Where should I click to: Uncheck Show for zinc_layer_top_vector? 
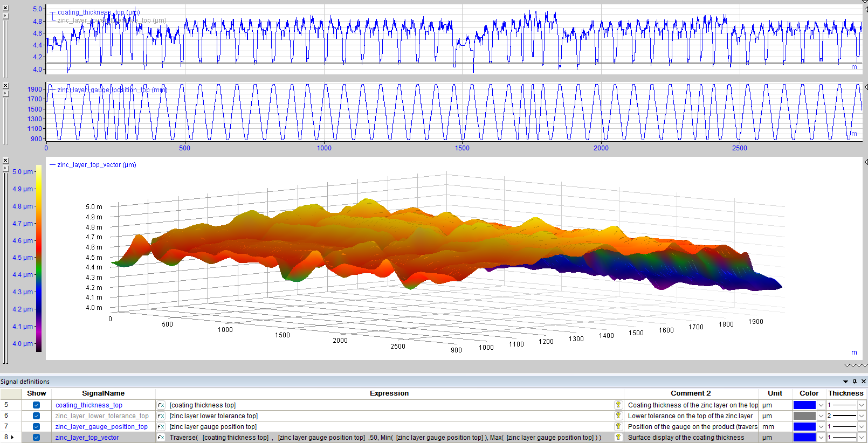click(x=36, y=438)
